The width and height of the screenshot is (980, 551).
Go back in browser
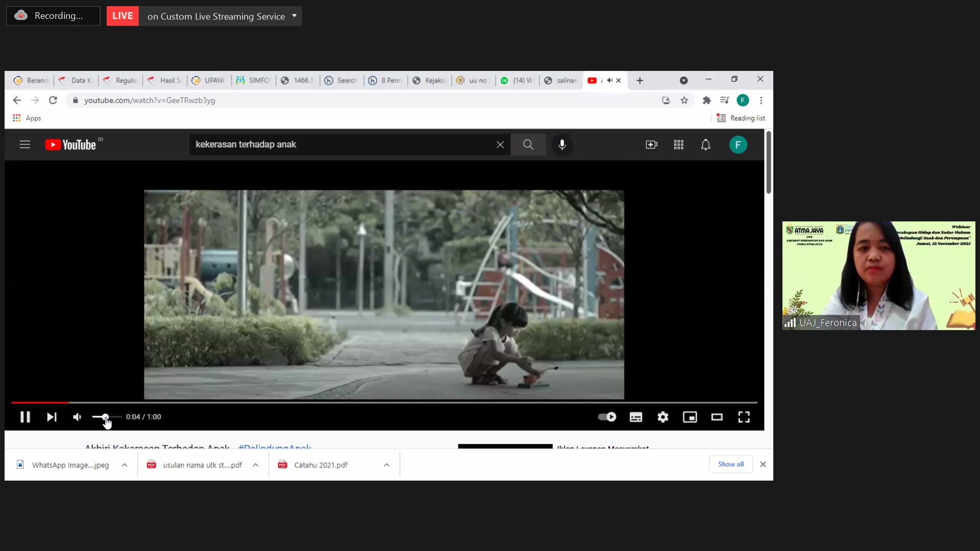(x=17, y=100)
